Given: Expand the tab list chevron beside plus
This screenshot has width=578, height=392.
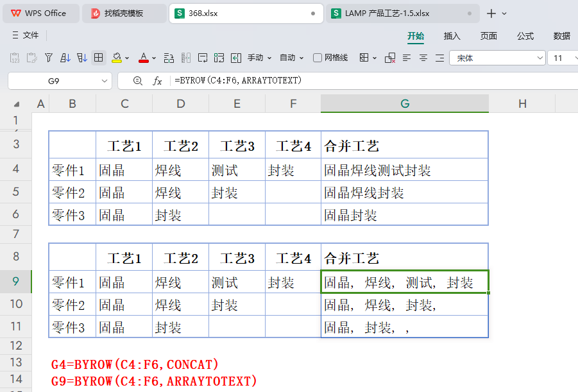Looking at the screenshot, I should pyautogui.click(x=504, y=13).
